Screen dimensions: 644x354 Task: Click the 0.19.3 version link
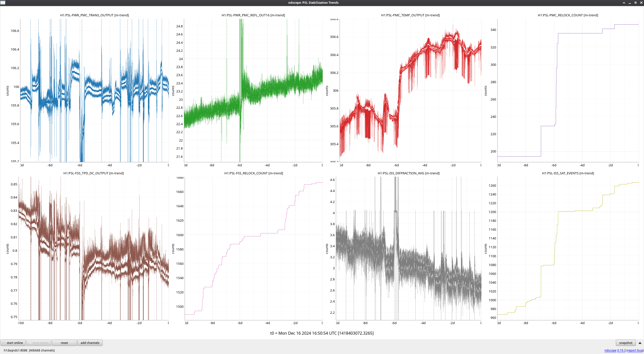[621, 350]
